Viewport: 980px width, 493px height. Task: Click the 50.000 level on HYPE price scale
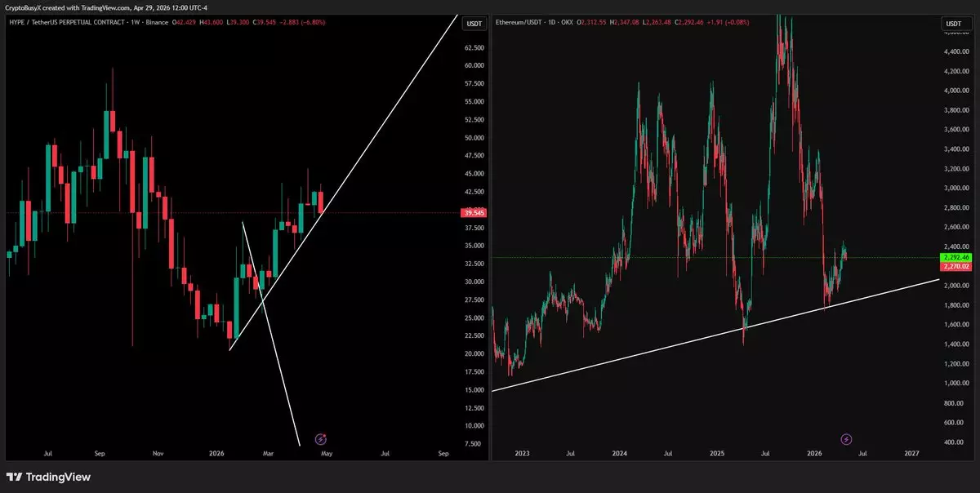[473, 138]
